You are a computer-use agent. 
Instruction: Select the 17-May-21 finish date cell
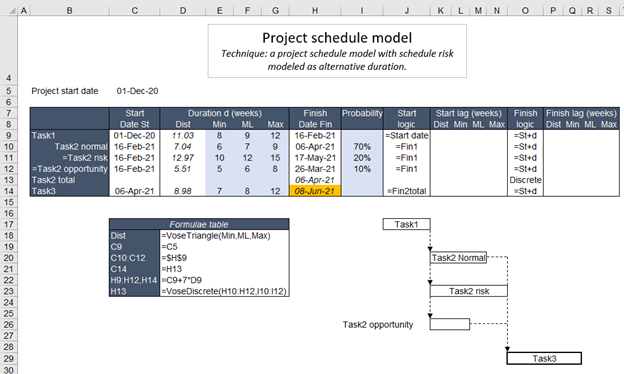click(x=315, y=158)
